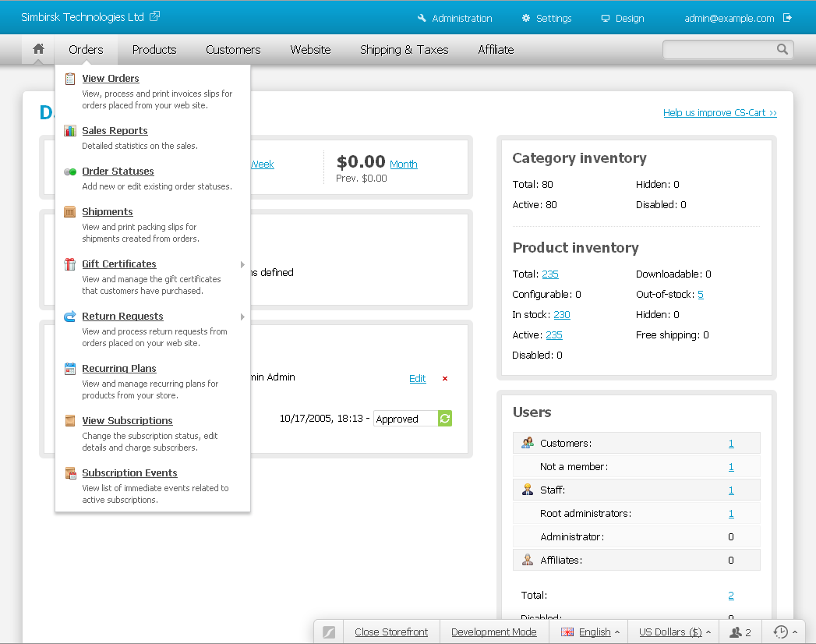Click the Gift Certificates gift icon
This screenshot has height=644, width=816.
point(69,264)
